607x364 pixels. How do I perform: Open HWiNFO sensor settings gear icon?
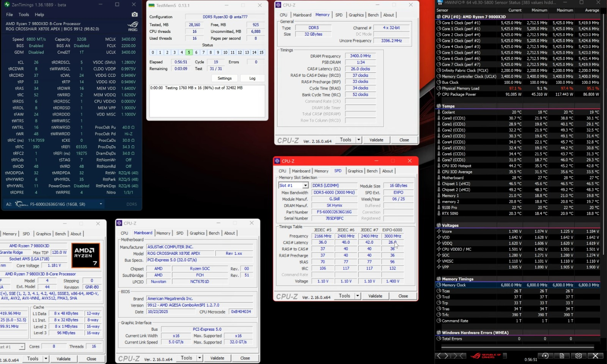[579, 356]
